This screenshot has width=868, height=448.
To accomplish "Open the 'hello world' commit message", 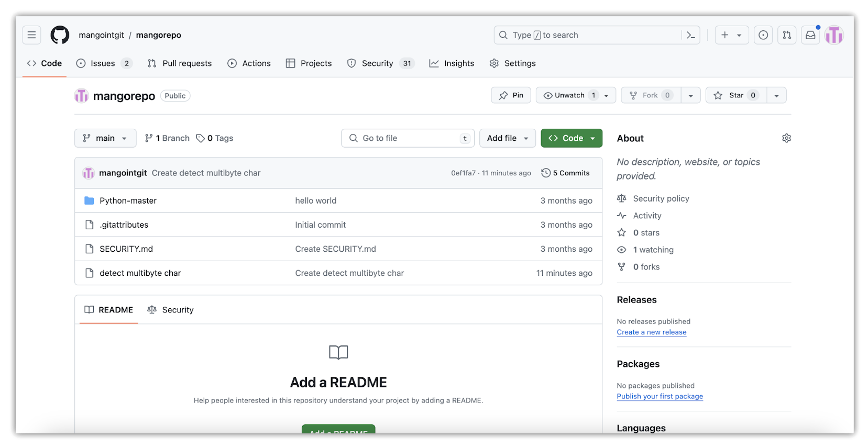I will 316,200.
